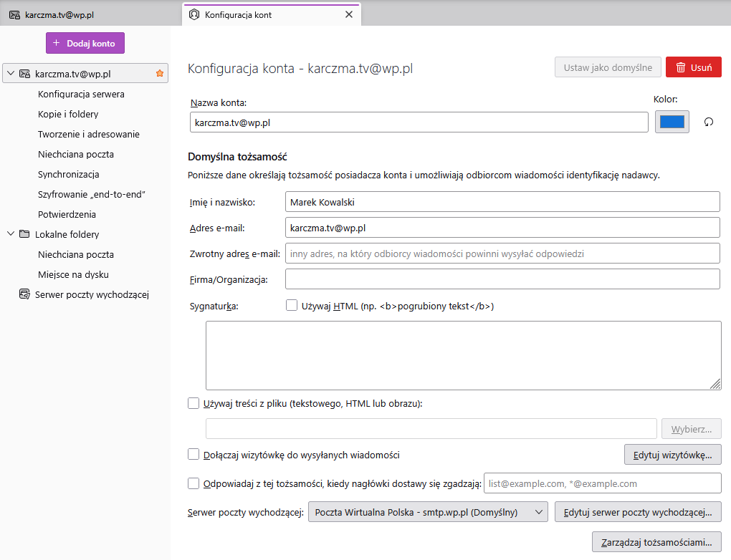Toggle Używaj treści z pliku checkbox

[193, 403]
